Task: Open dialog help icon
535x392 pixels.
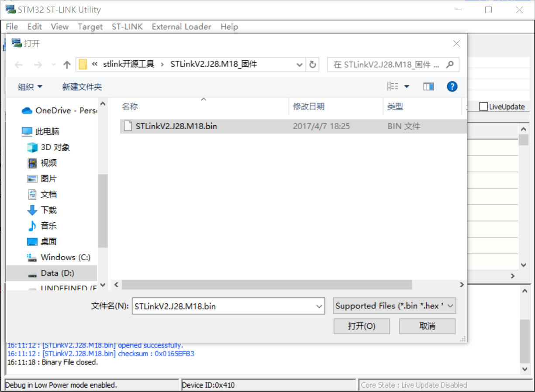Action: pyautogui.click(x=452, y=86)
